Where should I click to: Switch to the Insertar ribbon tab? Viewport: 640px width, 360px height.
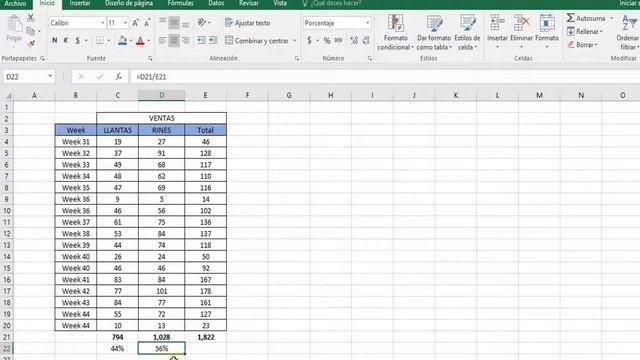(x=80, y=4)
